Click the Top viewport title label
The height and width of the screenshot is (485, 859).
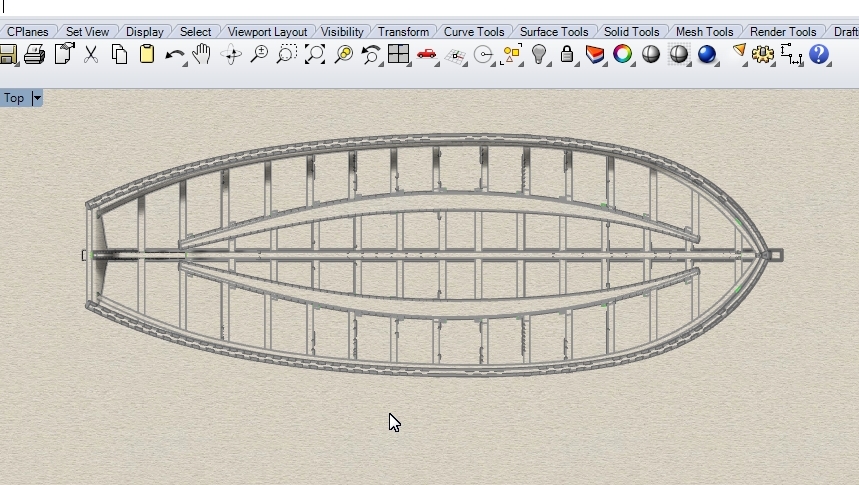(x=14, y=98)
